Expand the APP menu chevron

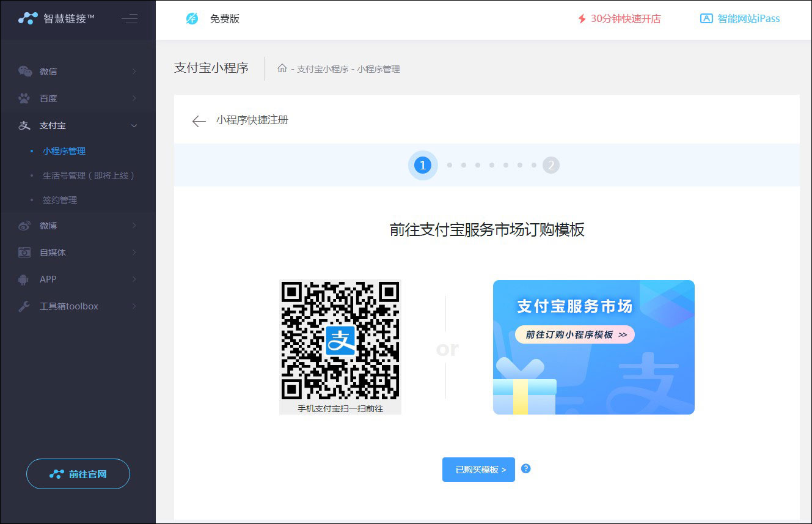(134, 279)
